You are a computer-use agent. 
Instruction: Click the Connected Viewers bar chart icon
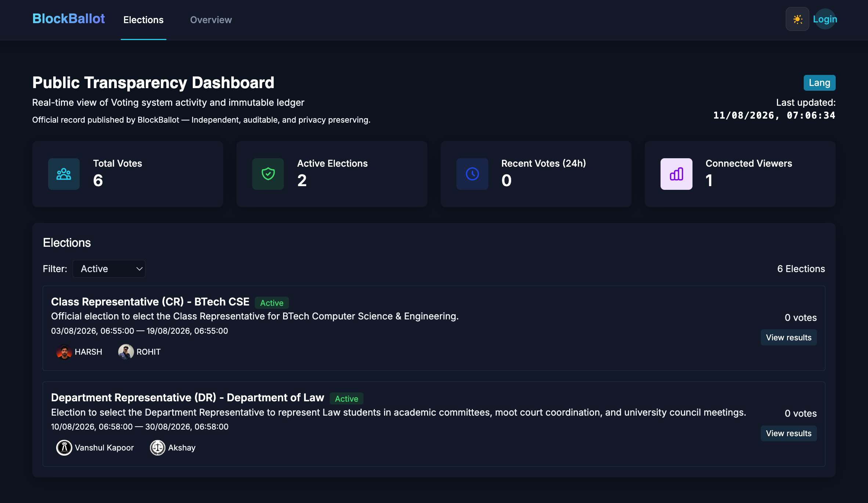coord(676,174)
